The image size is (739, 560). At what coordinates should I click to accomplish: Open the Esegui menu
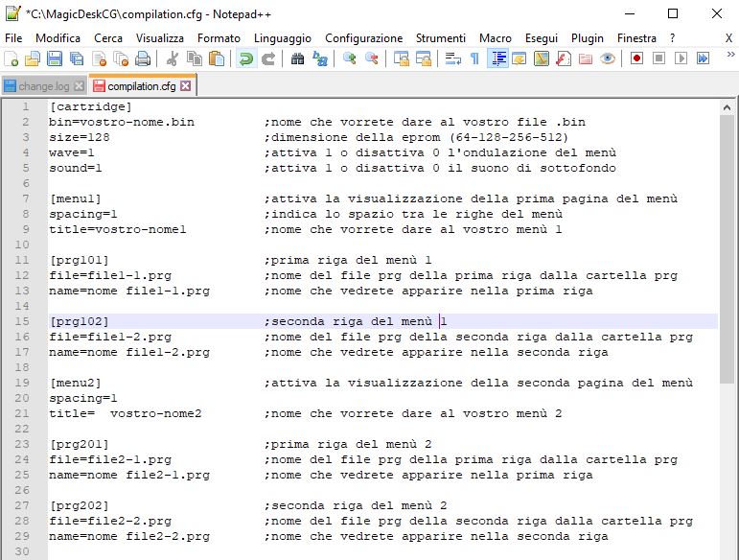(542, 38)
